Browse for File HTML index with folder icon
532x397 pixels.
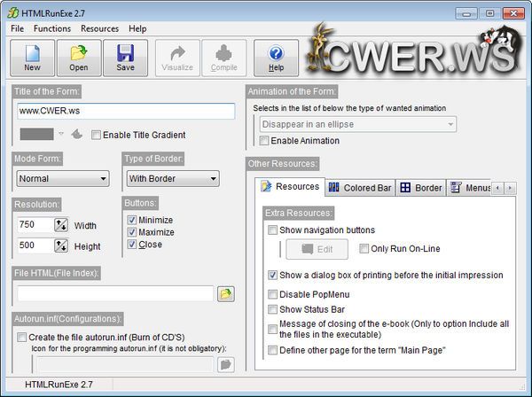[225, 293]
